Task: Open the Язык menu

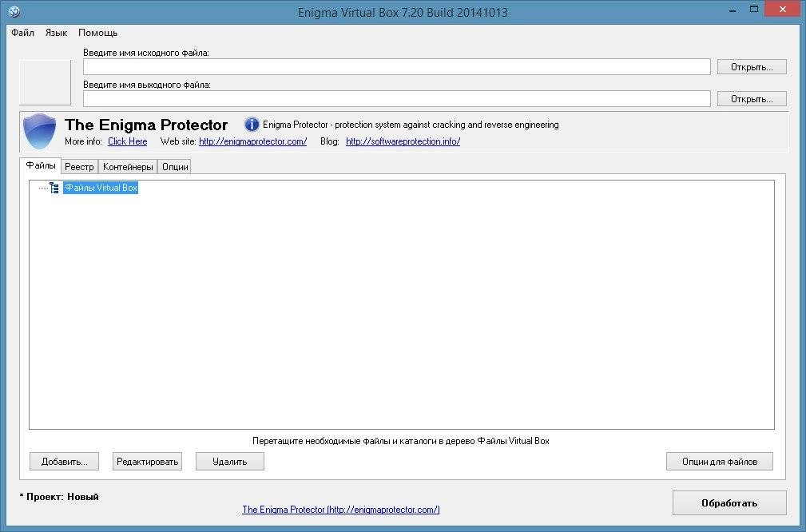Action: (56, 33)
